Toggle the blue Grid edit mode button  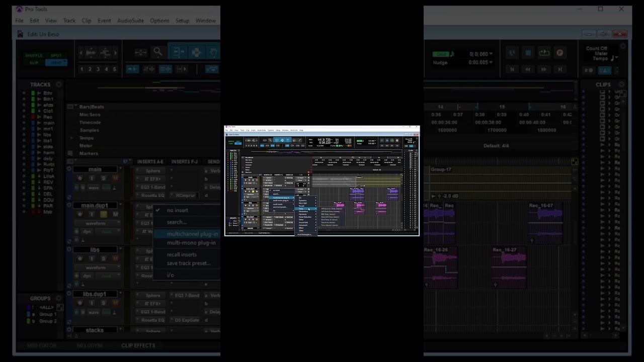238,144
